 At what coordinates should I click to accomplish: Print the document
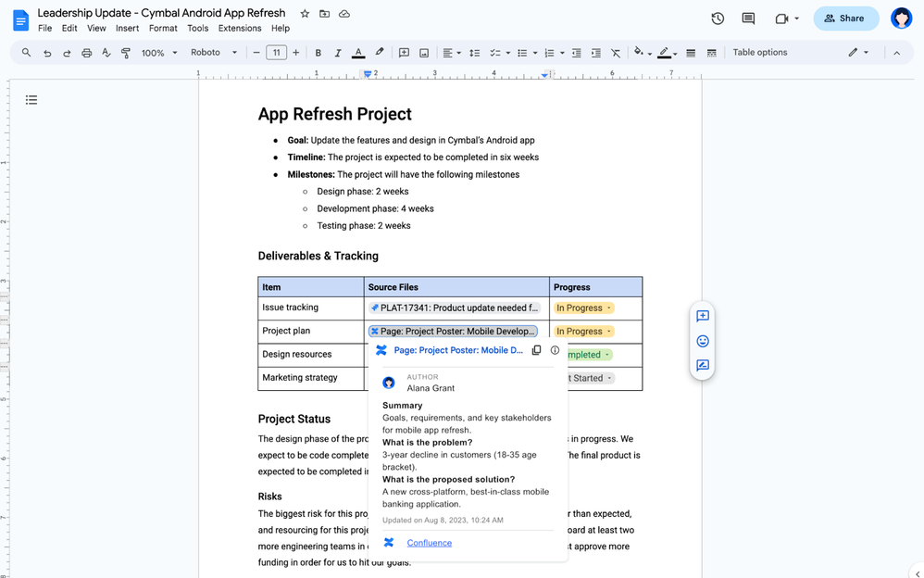pos(87,53)
